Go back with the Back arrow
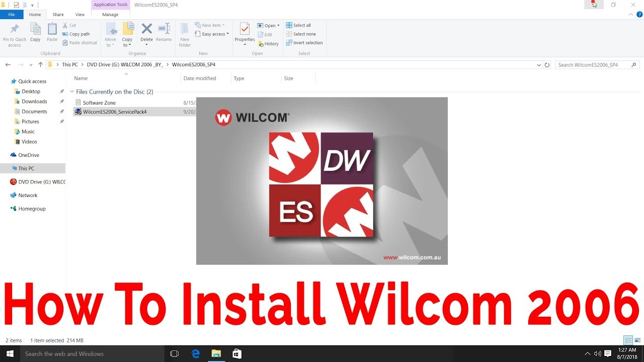The image size is (644, 362). (x=8, y=65)
